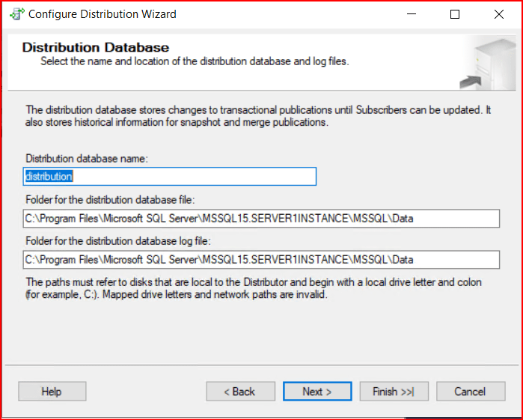Screen dimensions: 523x420
Task: Click 'Folder for the distribution database log file:' label
Action: point(117,241)
